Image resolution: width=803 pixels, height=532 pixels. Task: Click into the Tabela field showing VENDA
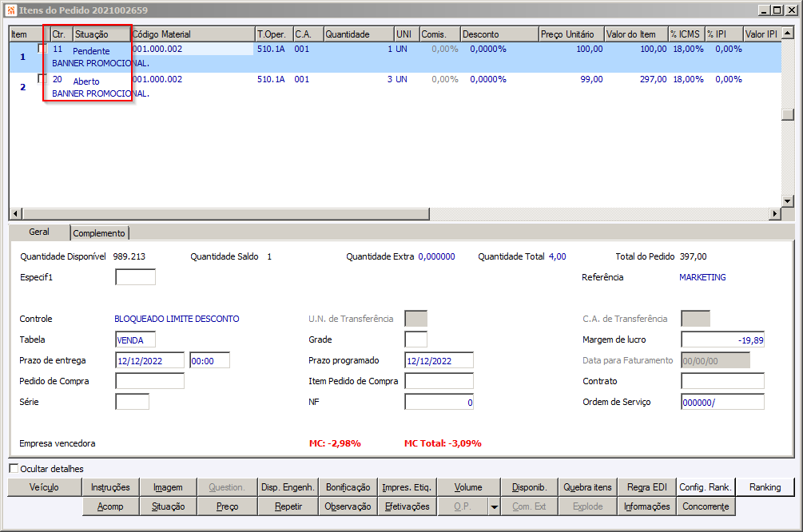(135, 339)
